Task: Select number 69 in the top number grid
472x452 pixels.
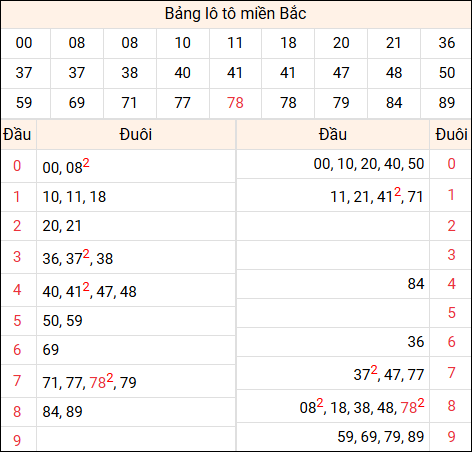Action: point(77,103)
